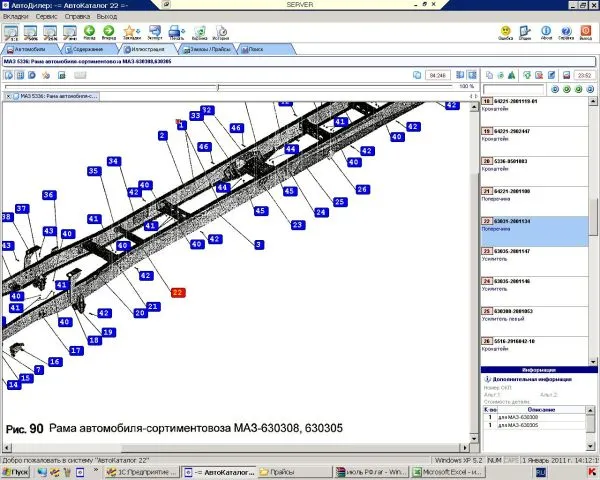Click the first icon in illustration sub-toolbar
This screenshot has width=600, height=480.
click(8, 75)
